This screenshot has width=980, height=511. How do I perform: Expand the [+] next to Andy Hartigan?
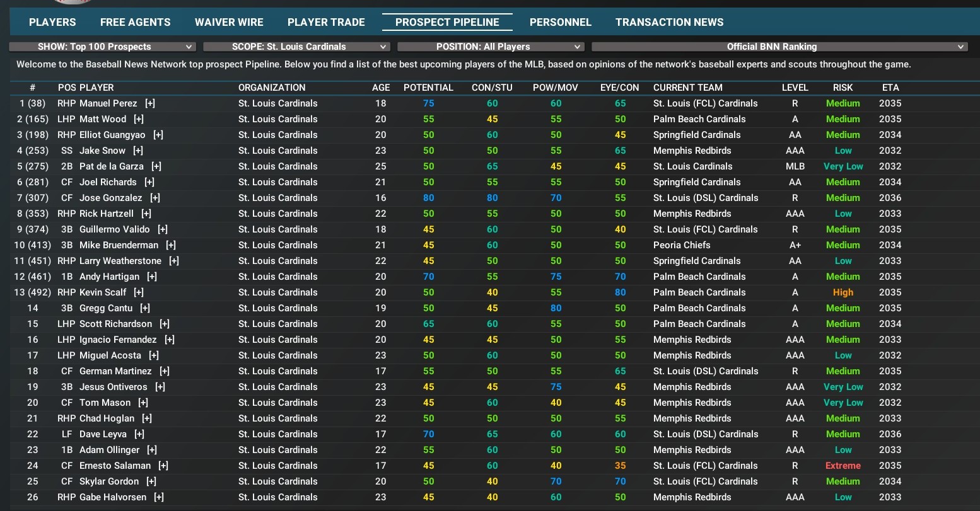[x=152, y=277]
